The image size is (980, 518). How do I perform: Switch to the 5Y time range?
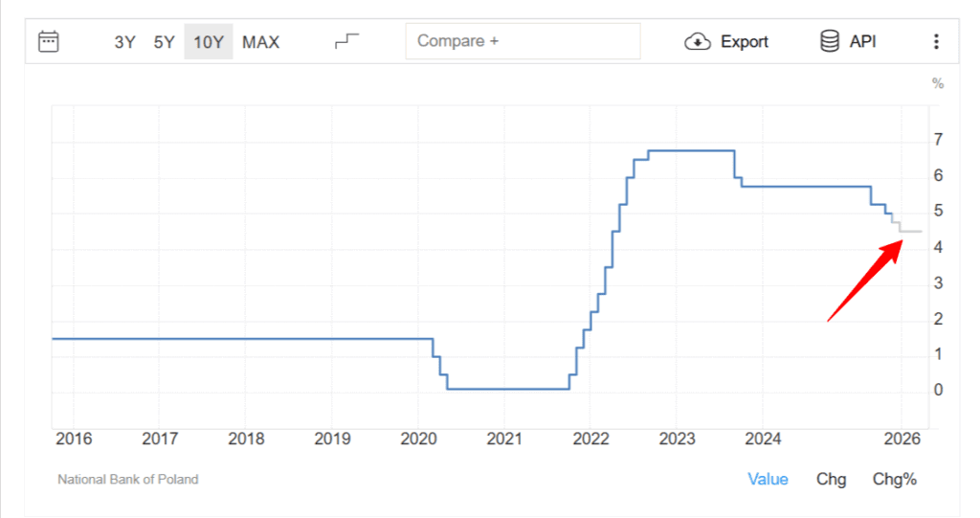[x=165, y=42]
